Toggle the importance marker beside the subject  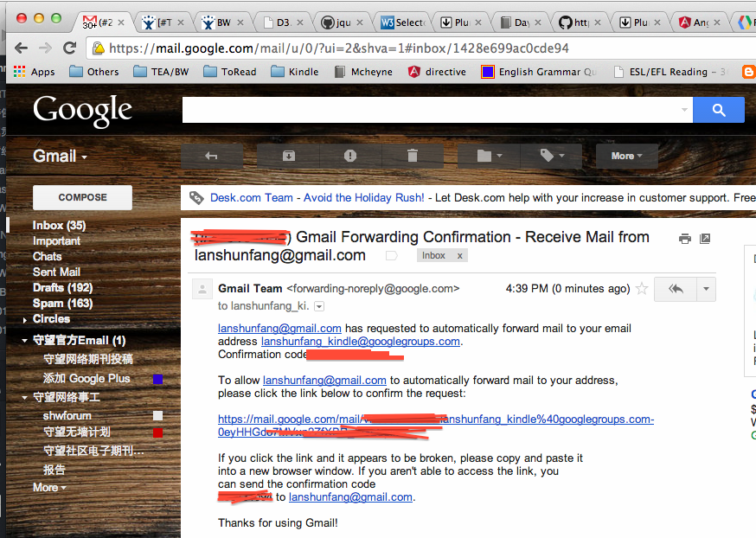pos(392,255)
